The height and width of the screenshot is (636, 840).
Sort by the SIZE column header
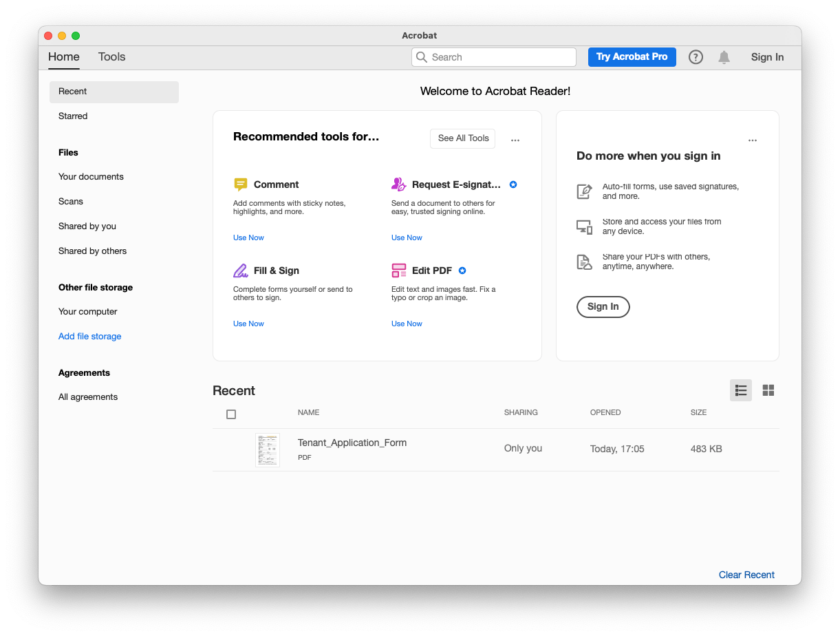pyautogui.click(x=698, y=413)
